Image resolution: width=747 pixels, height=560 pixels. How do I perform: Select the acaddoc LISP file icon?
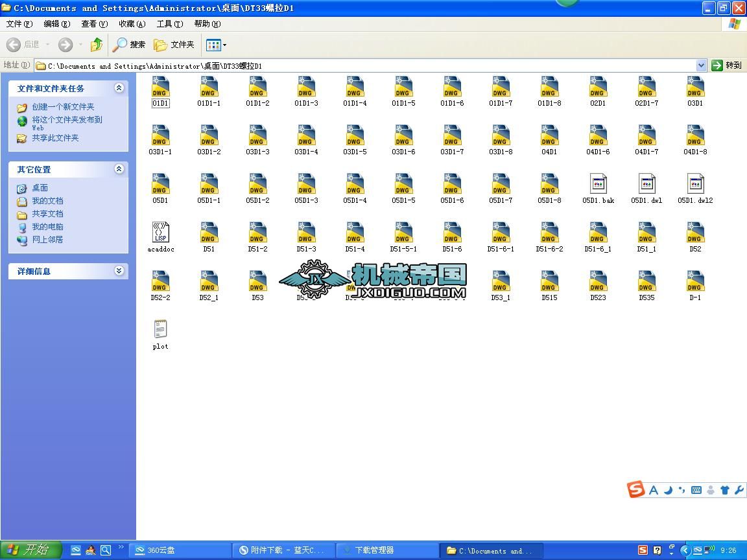[x=160, y=233]
